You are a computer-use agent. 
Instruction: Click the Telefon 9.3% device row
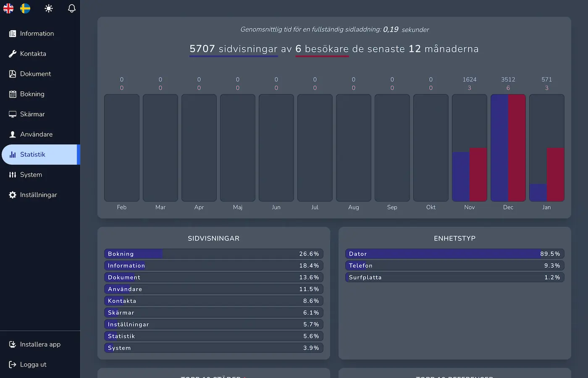[x=455, y=265]
